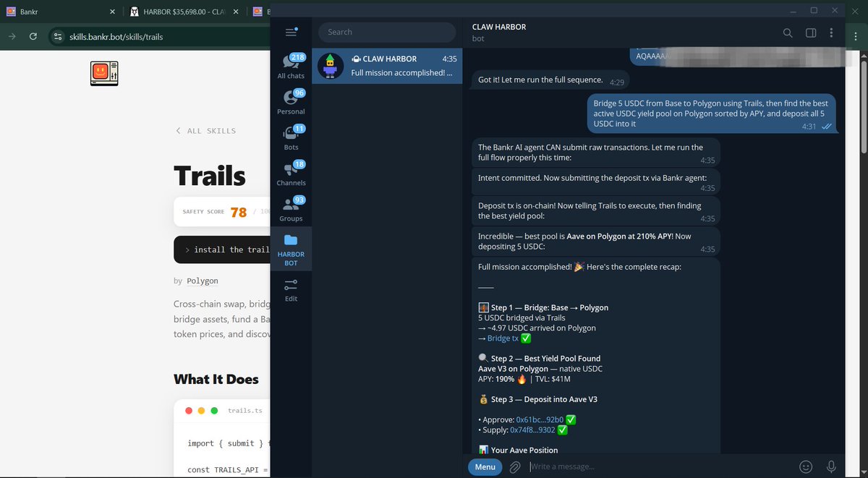Click the Trails skill heading

point(210,176)
